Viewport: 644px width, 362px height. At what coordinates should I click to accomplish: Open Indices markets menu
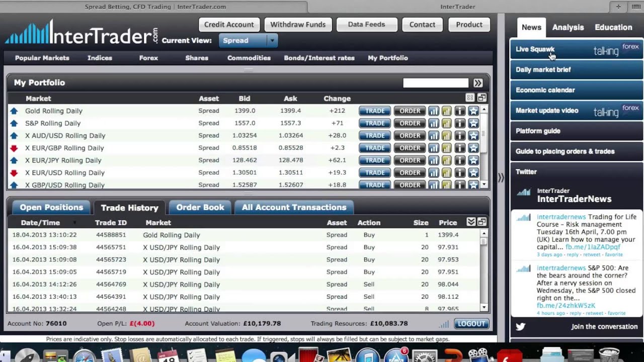click(100, 58)
